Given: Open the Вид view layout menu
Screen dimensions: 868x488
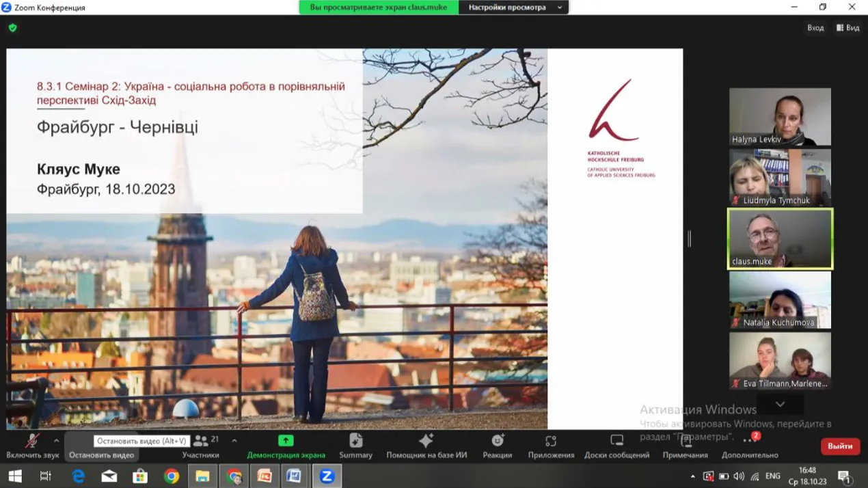Looking at the screenshot, I should [x=847, y=28].
